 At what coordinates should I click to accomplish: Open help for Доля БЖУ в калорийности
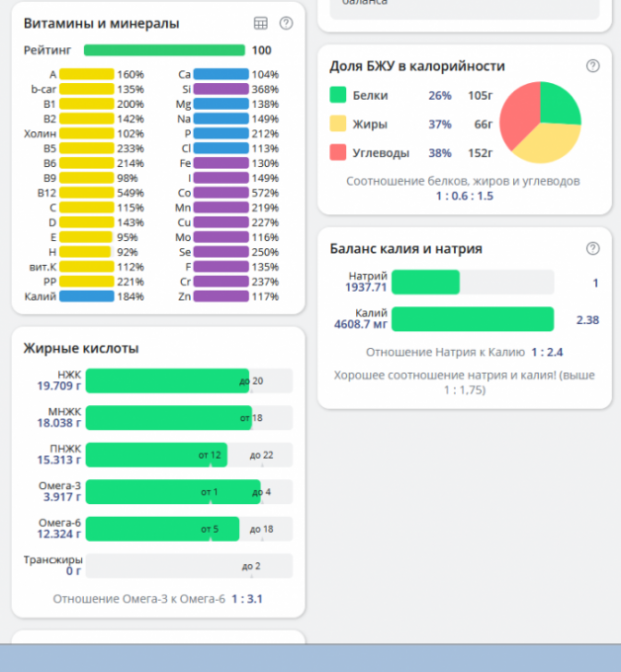tap(592, 65)
